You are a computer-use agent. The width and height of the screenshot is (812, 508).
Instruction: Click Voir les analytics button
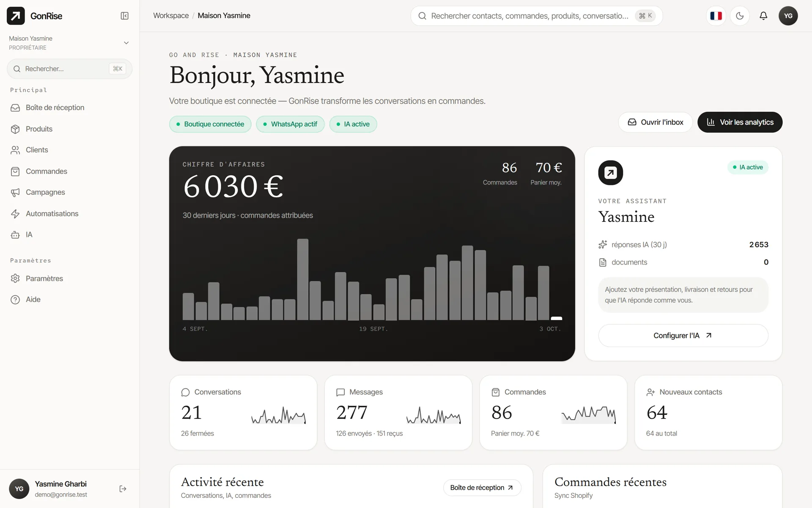click(740, 122)
